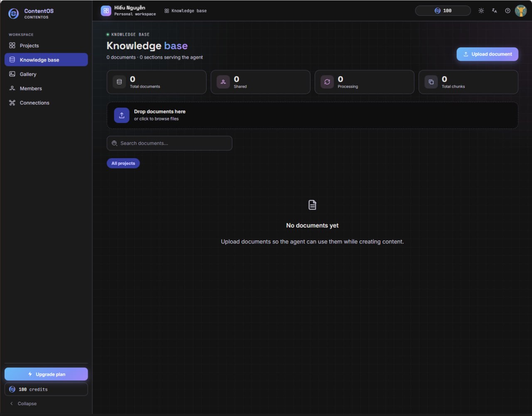Image resolution: width=532 pixels, height=416 pixels.
Task: Click the coin icon in header credits pill
Action: [x=437, y=11]
